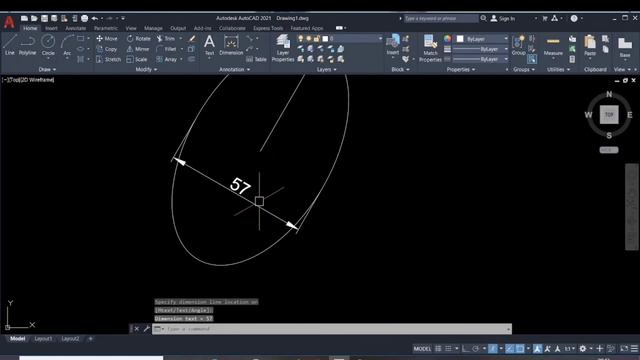Click the MODEL button in status bar
640x360 pixels.
[x=422, y=349]
